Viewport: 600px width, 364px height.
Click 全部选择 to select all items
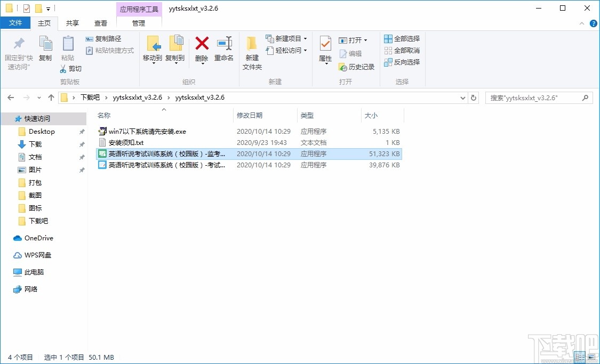(402, 38)
